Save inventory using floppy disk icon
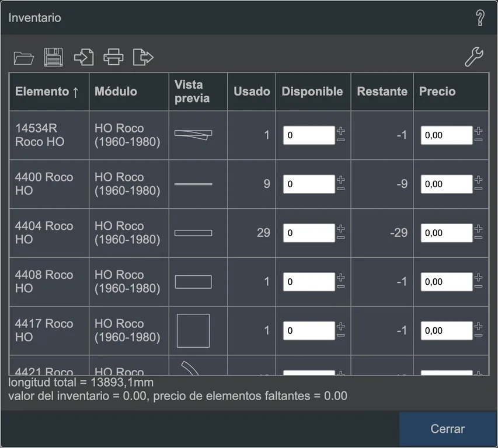Image resolution: width=498 pixels, height=448 pixels. (53, 57)
